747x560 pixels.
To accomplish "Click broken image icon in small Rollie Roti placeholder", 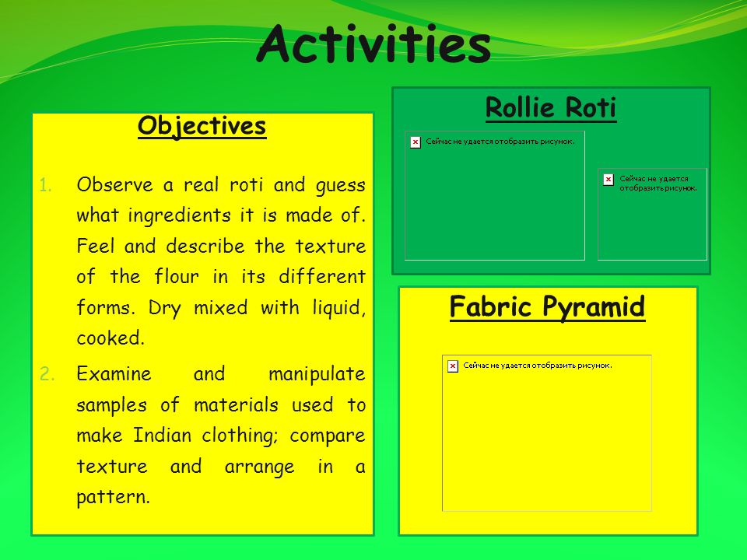I will (x=608, y=180).
